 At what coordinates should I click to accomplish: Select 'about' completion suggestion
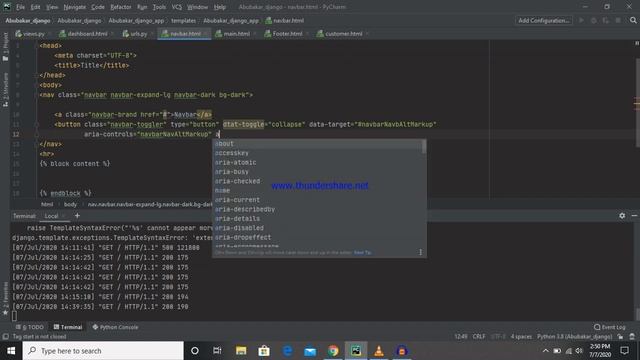click(x=317, y=144)
